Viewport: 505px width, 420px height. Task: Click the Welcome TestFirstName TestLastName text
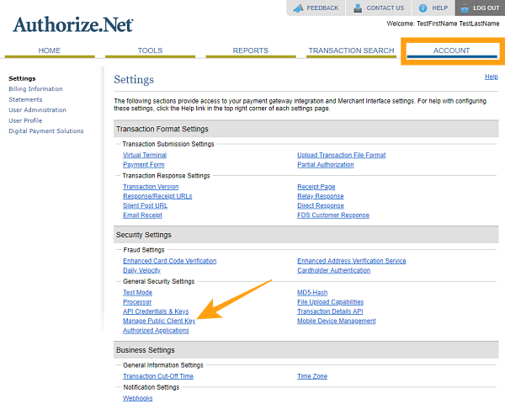tap(443, 24)
